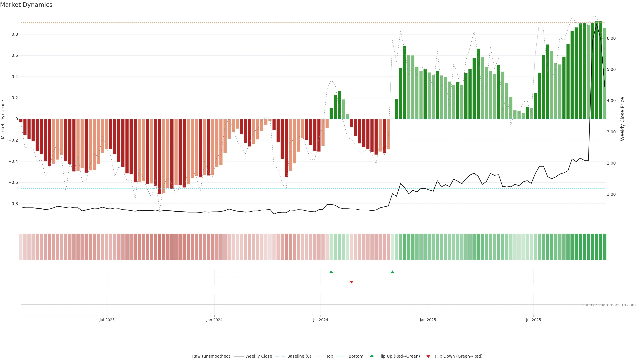Click the Jan 2025 x-axis label
This screenshot has height=362, width=644.
point(428,320)
